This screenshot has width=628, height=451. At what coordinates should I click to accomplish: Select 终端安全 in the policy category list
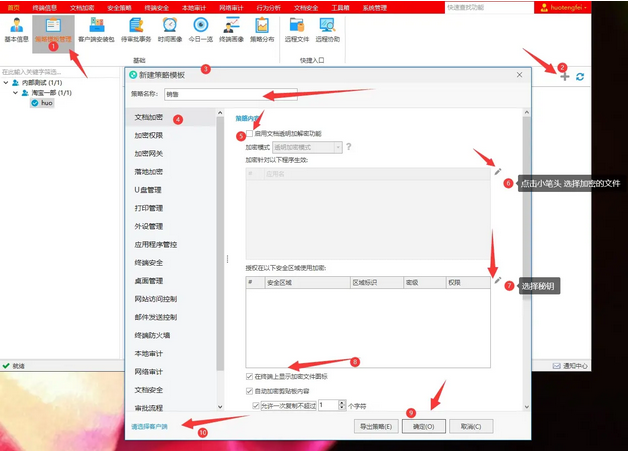149,263
